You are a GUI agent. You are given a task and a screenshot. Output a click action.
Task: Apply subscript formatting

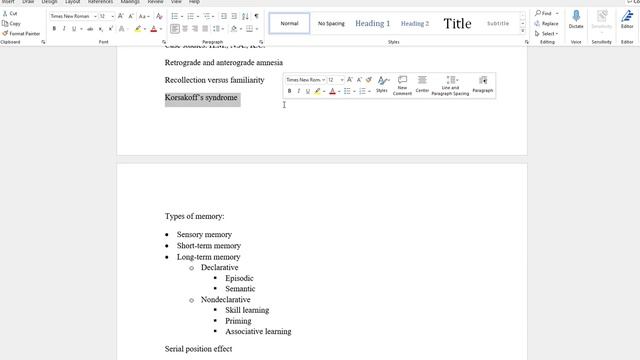click(100, 29)
